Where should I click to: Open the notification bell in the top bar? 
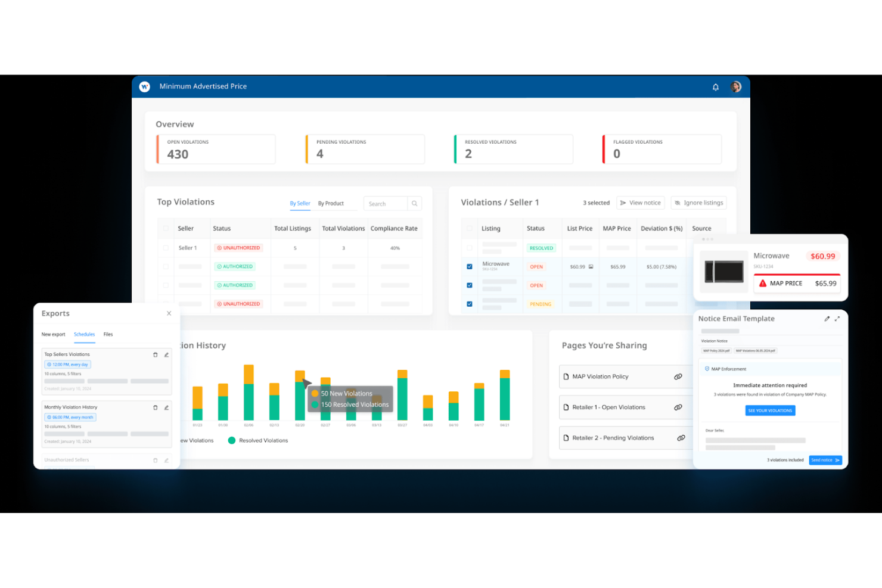coord(715,87)
